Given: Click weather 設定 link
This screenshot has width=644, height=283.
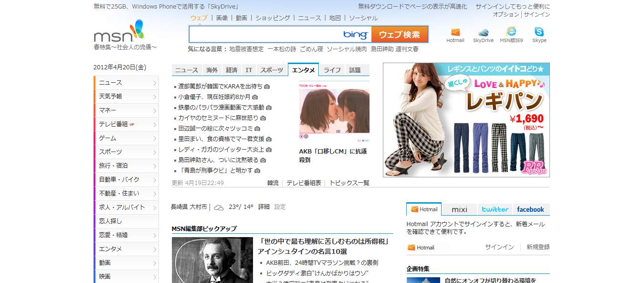Looking at the screenshot, I should 280,207.
